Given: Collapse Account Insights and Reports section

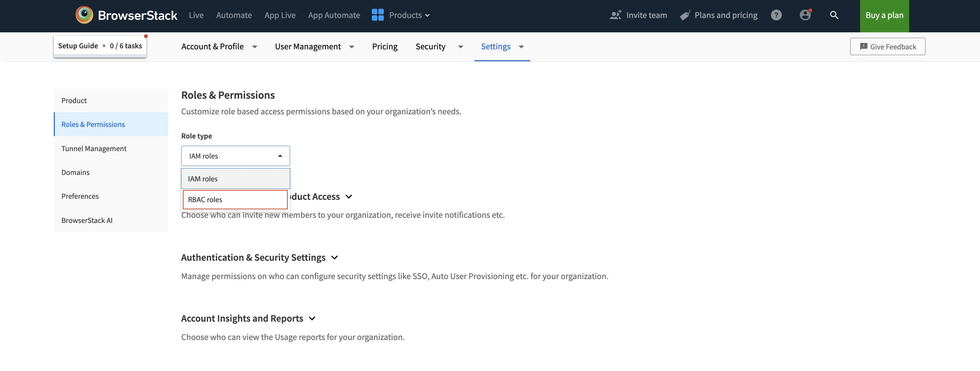Looking at the screenshot, I should point(312,319).
